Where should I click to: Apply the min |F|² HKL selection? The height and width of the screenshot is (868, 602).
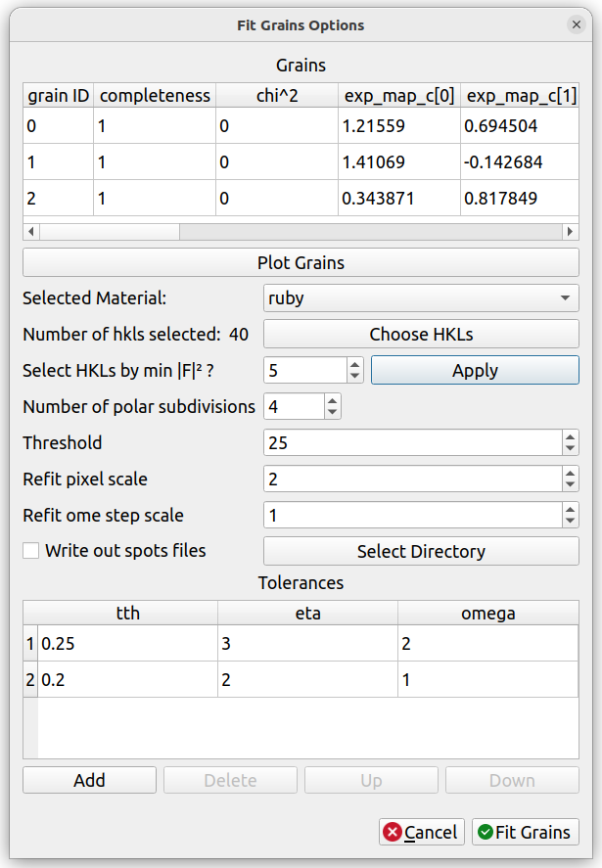(x=475, y=370)
